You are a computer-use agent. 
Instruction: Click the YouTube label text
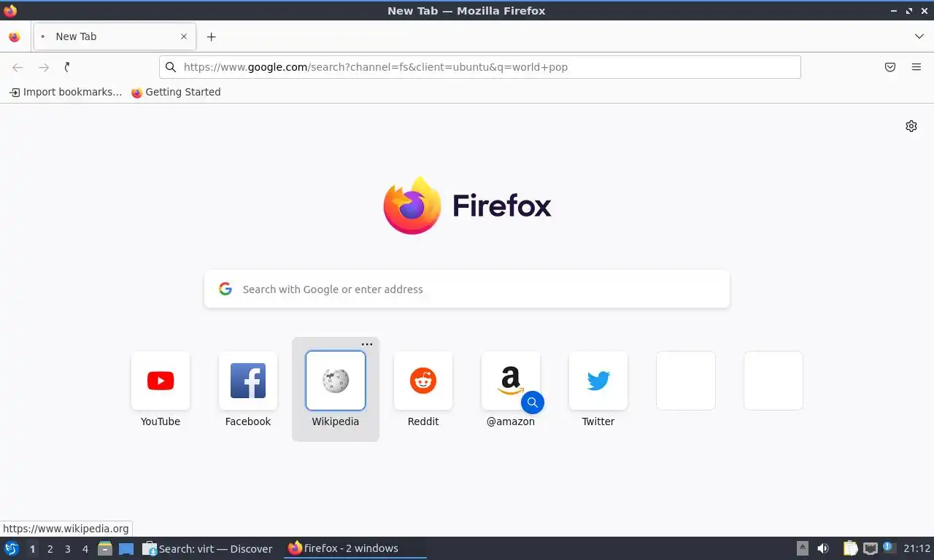coord(161,421)
